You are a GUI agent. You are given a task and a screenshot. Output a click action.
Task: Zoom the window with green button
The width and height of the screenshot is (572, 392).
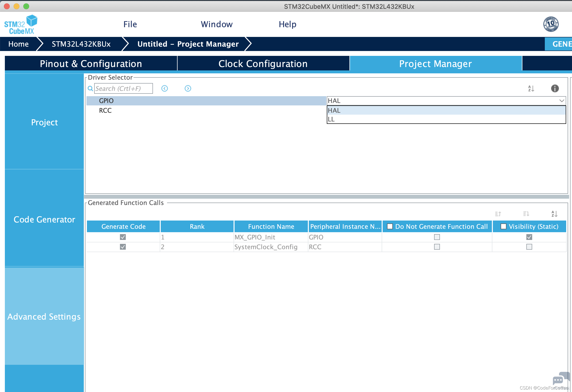(x=26, y=6)
